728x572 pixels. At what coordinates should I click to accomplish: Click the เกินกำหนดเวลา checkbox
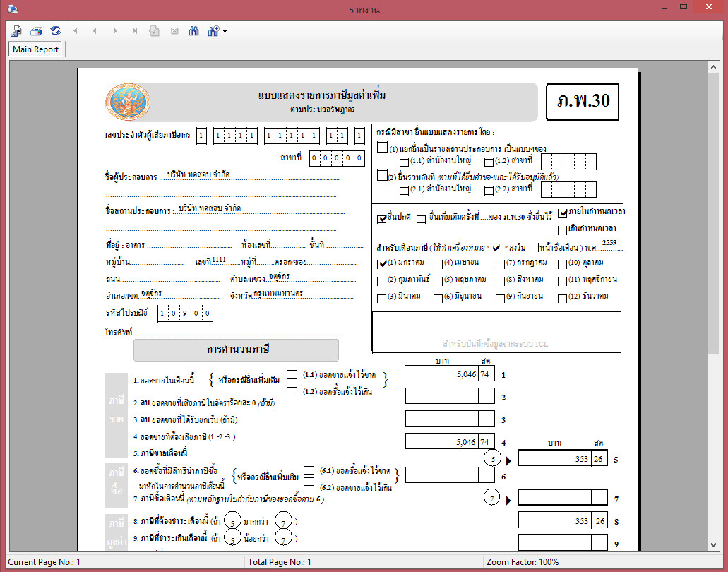coord(562,230)
